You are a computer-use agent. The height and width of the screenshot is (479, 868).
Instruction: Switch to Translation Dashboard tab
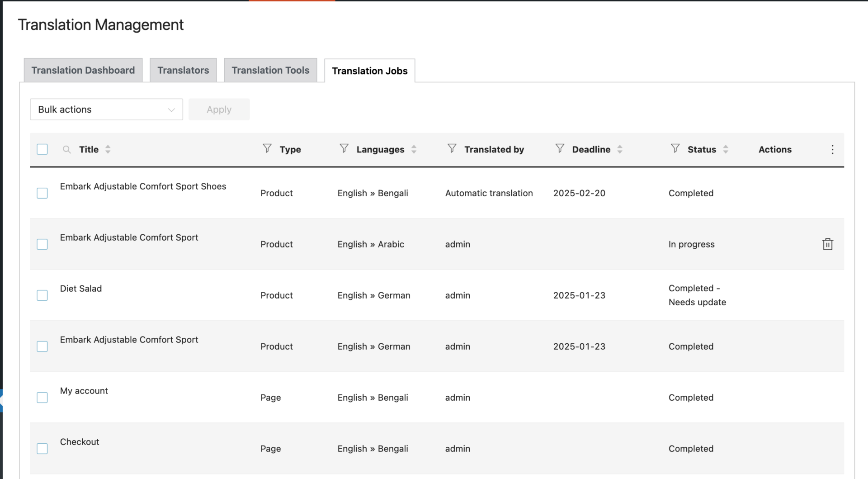click(83, 70)
